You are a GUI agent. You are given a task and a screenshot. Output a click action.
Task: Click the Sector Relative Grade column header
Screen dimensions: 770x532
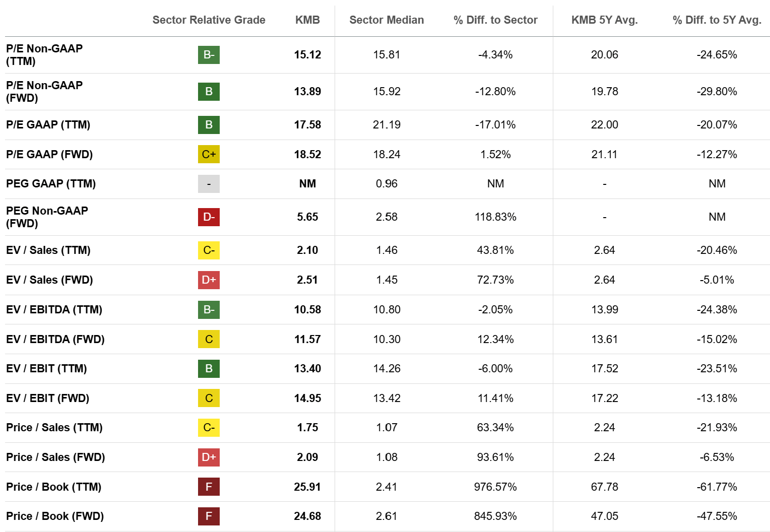(x=209, y=20)
